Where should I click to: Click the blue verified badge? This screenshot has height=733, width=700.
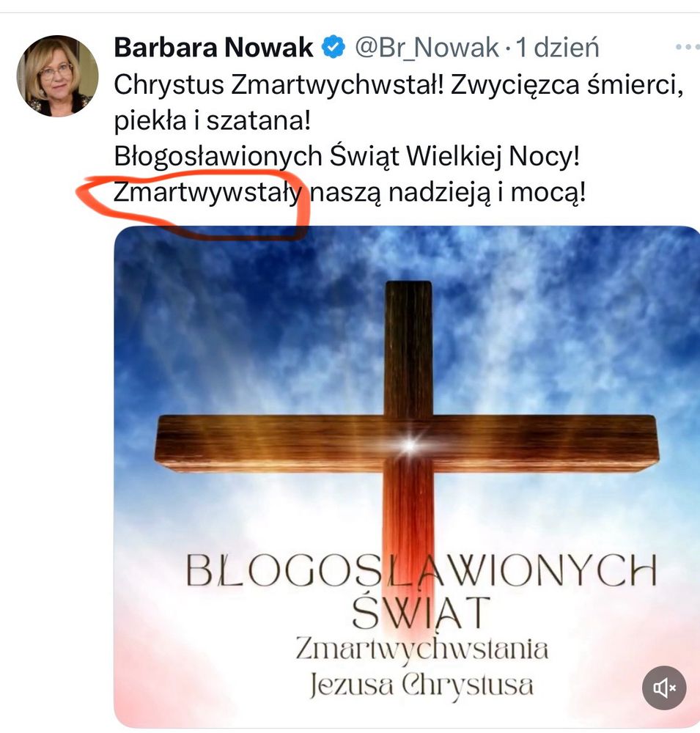(334, 47)
